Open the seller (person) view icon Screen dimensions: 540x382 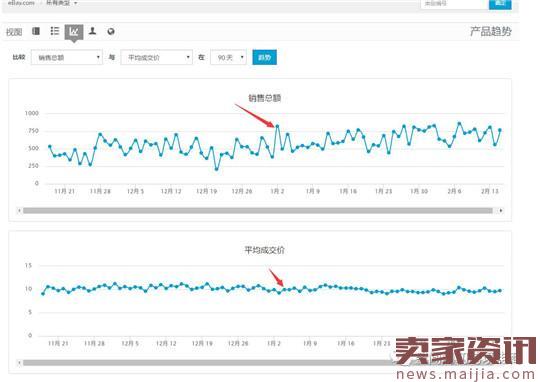pyautogui.click(x=92, y=31)
